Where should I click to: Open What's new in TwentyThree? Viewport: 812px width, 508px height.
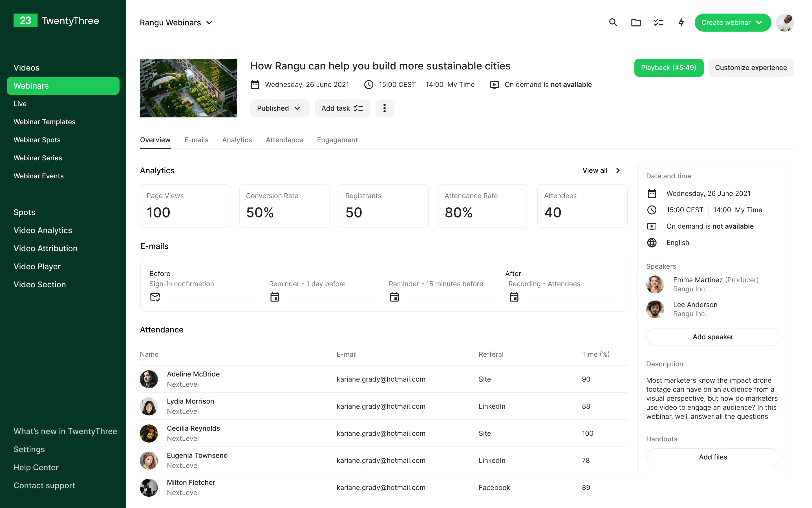coord(65,432)
